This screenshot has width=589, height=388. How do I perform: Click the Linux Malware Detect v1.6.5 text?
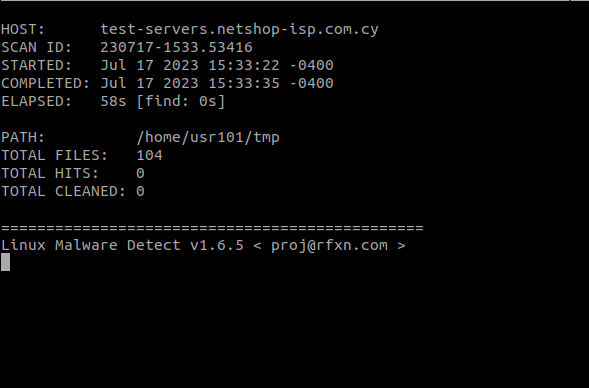click(122, 246)
